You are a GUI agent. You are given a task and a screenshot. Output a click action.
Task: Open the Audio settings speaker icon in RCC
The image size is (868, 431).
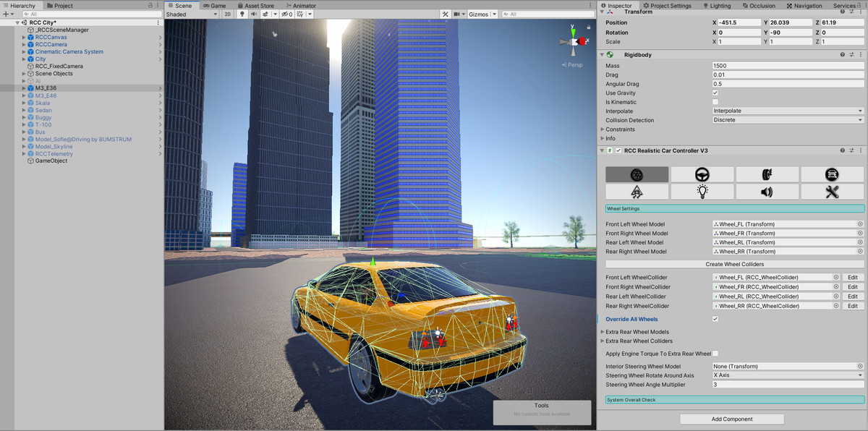click(766, 191)
